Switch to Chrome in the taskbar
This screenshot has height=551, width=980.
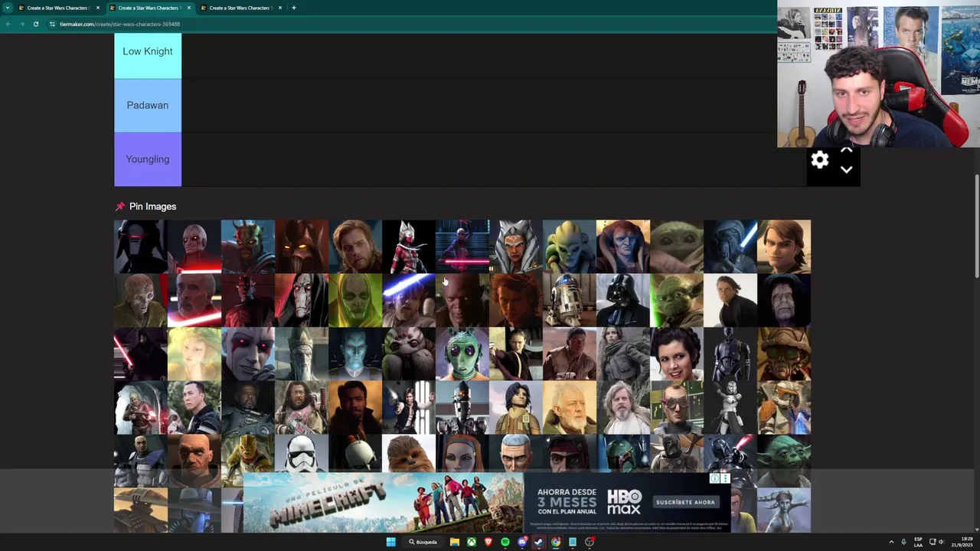(556, 542)
